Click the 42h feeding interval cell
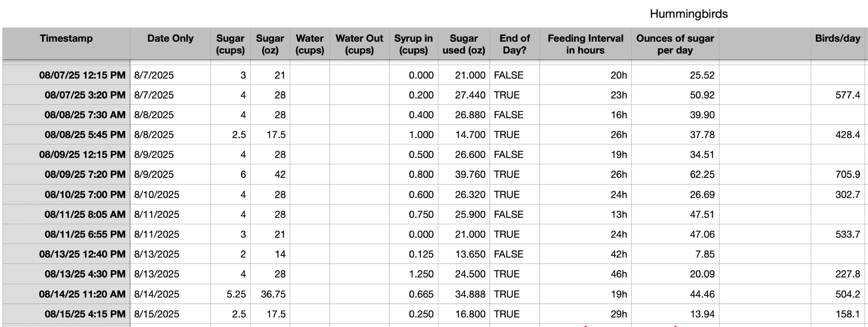The image size is (868, 327). click(585, 254)
